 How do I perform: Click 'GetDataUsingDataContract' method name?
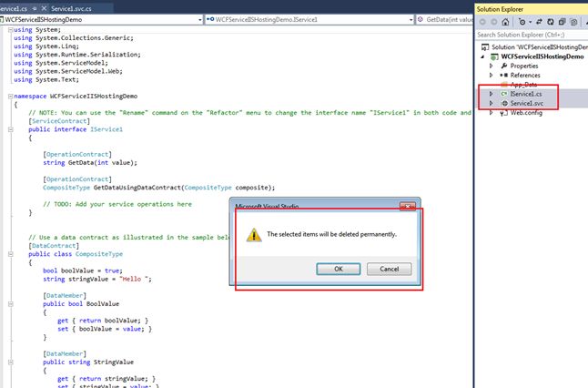pos(137,188)
